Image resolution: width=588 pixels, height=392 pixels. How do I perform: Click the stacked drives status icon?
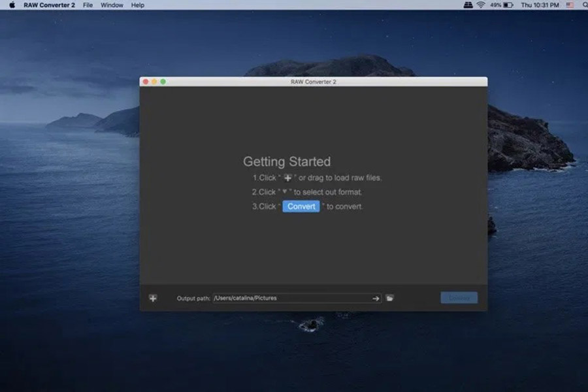pyautogui.click(x=467, y=5)
